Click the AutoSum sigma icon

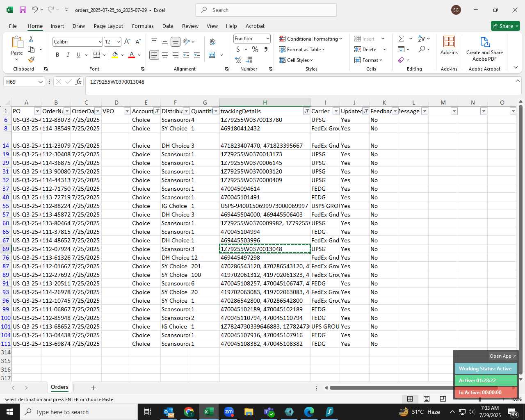coord(401,39)
